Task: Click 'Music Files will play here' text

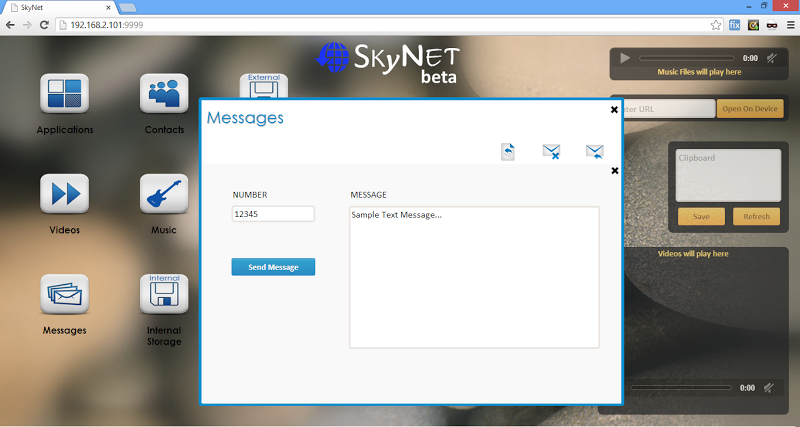Action: pos(699,72)
